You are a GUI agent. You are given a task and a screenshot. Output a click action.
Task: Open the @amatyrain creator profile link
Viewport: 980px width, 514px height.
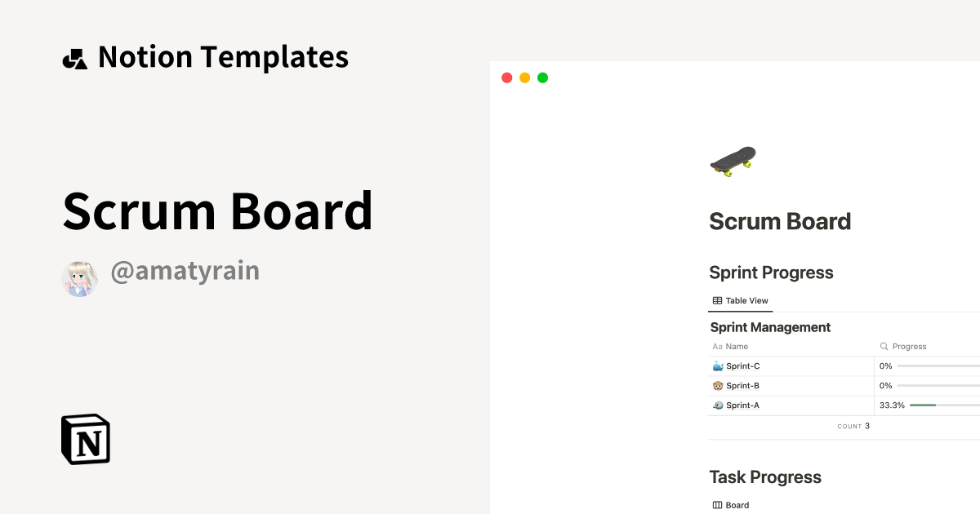[x=185, y=270]
